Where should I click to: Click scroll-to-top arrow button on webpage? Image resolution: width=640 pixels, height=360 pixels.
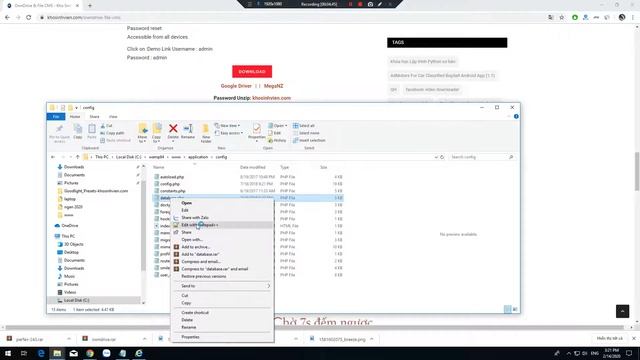(x=622, y=311)
